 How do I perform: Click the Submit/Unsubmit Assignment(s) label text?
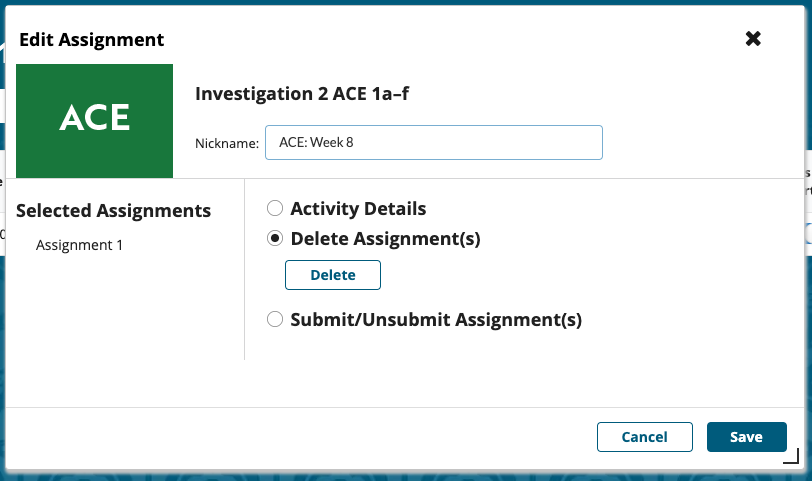pyautogui.click(x=436, y=320)
